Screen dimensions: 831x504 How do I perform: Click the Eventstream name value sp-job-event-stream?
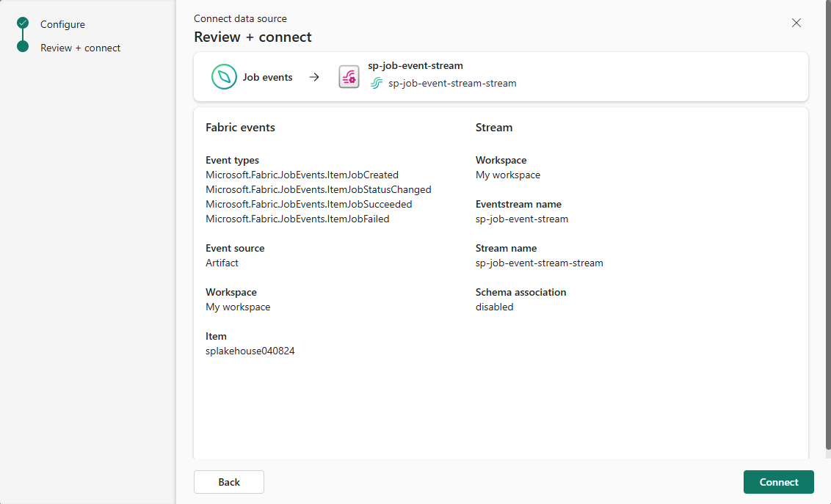[521, 219]
